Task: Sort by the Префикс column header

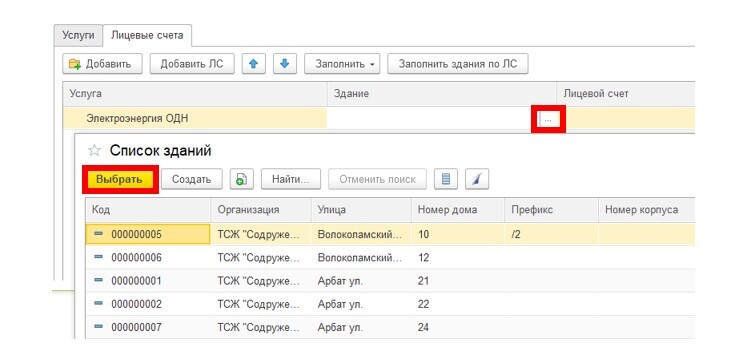Action: (551, 210)
